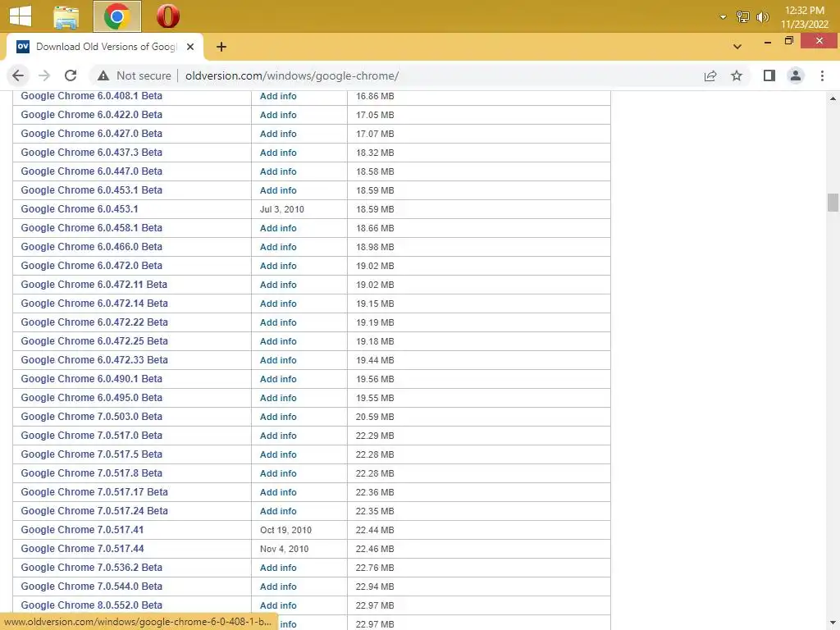Click Add info for 6.0.472.14 Beta

[278, 304]
